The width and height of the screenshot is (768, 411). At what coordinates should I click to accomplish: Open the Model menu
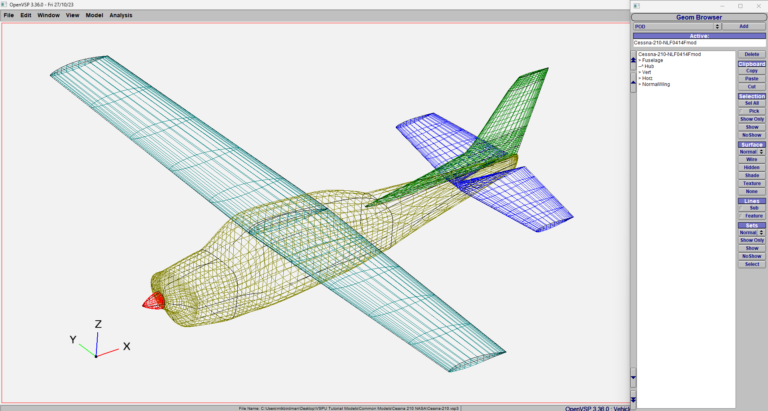tap(94, 15)
